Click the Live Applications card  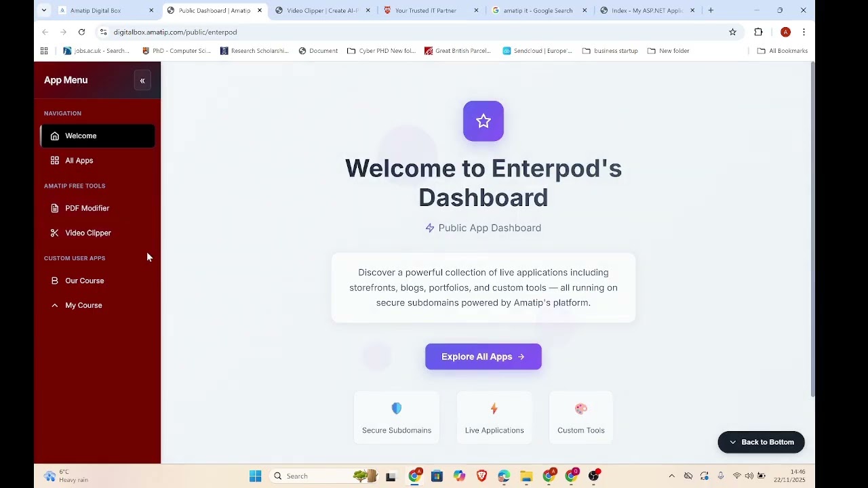494,418
